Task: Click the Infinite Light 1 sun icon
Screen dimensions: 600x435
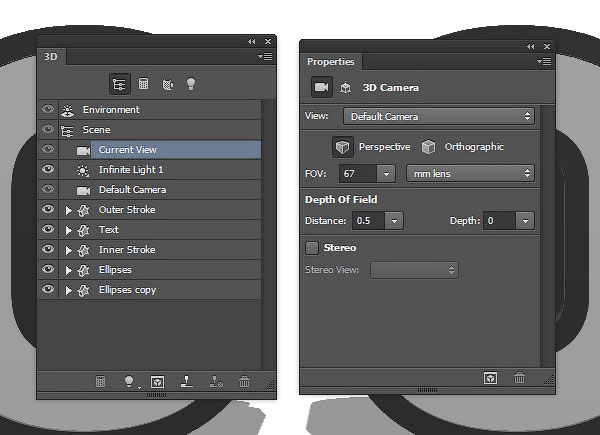Action: tap(83, 170)
